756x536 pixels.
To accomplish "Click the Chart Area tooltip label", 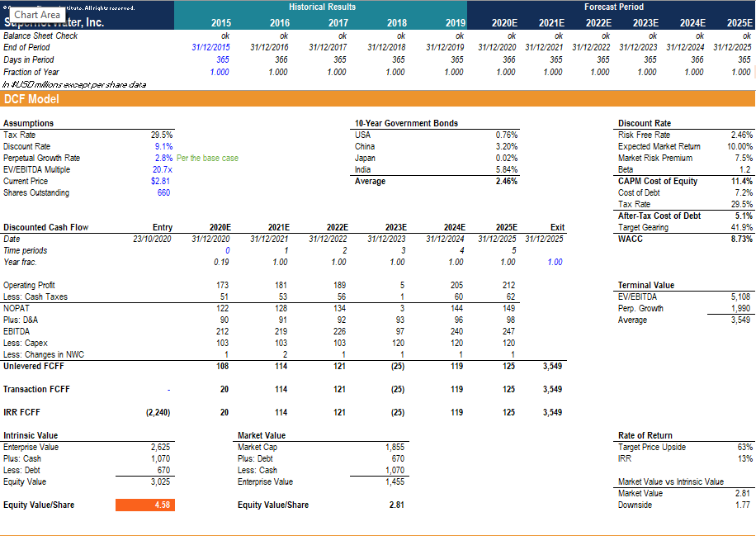I will (x=37, y=15).
